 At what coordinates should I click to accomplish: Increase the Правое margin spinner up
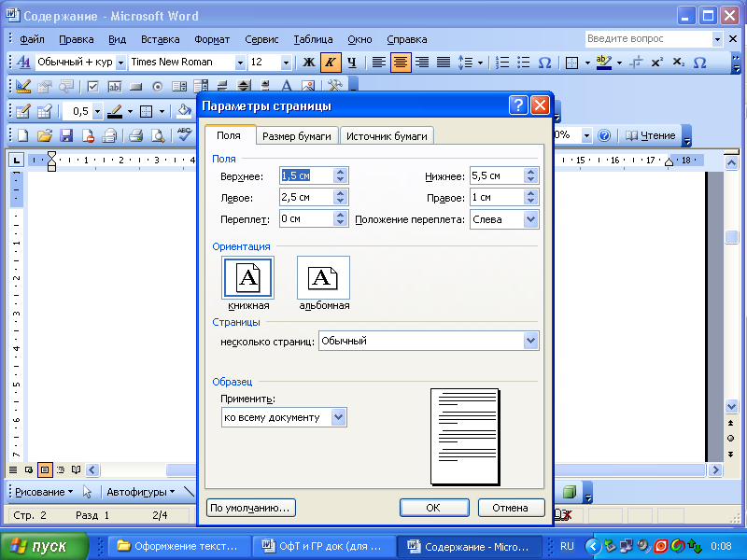point(530,193)
